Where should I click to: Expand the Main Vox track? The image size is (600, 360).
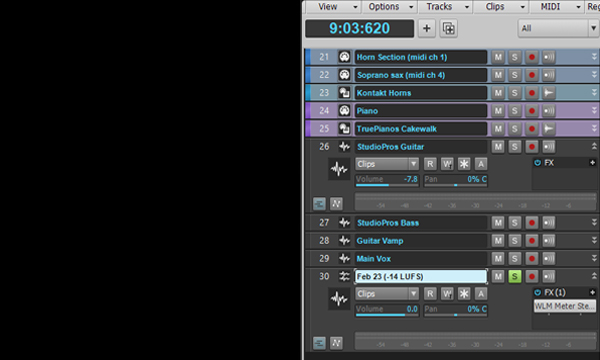tap(594, 259)
